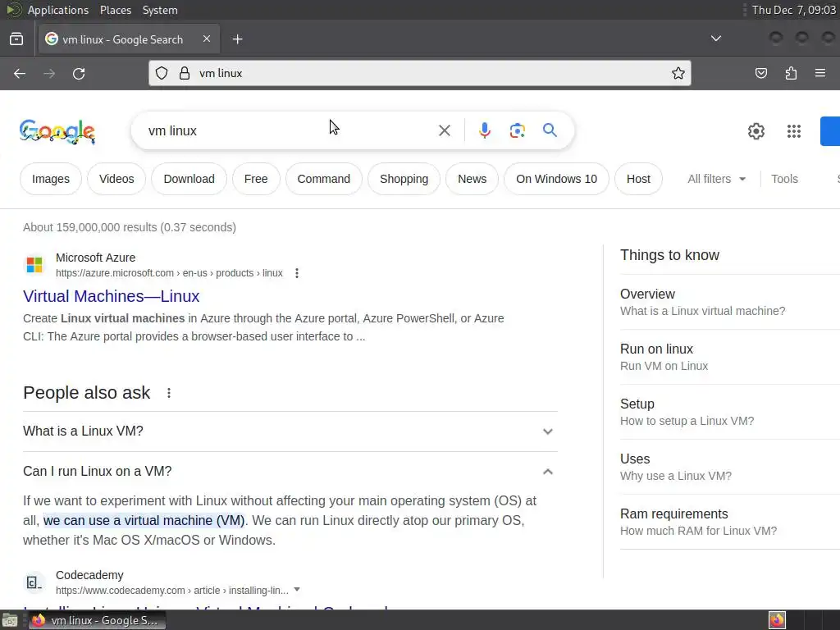Open Codecademy result dropdown arrow

297,589
